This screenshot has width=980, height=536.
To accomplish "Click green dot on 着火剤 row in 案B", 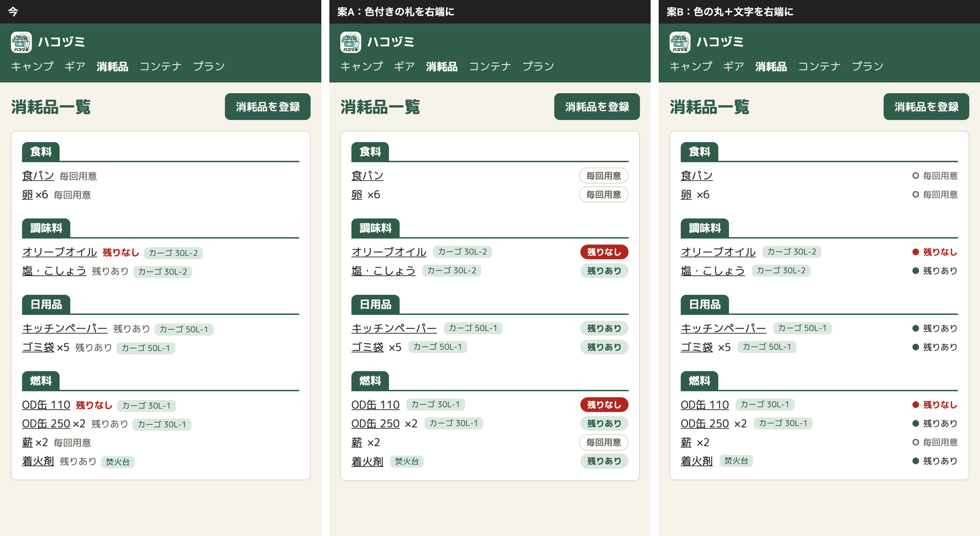I will pyautogui.click(x=916, y=461).
